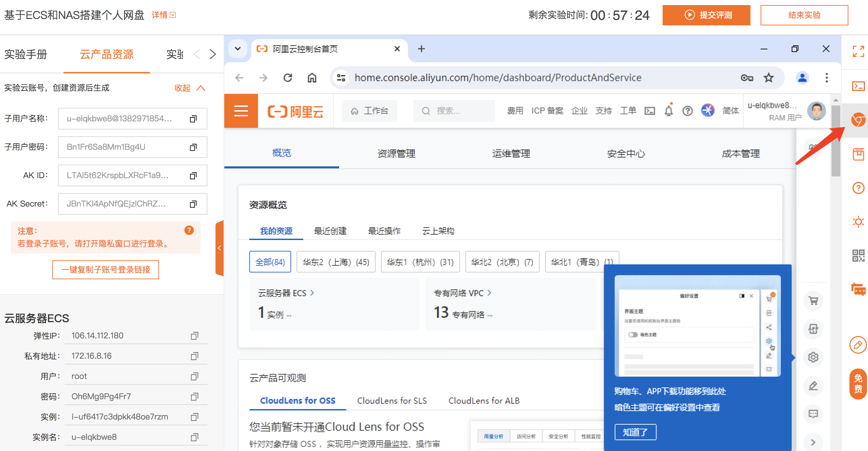Select the 全部(84) region filter
The image size is (868, 451).
[x=270, y=262]
